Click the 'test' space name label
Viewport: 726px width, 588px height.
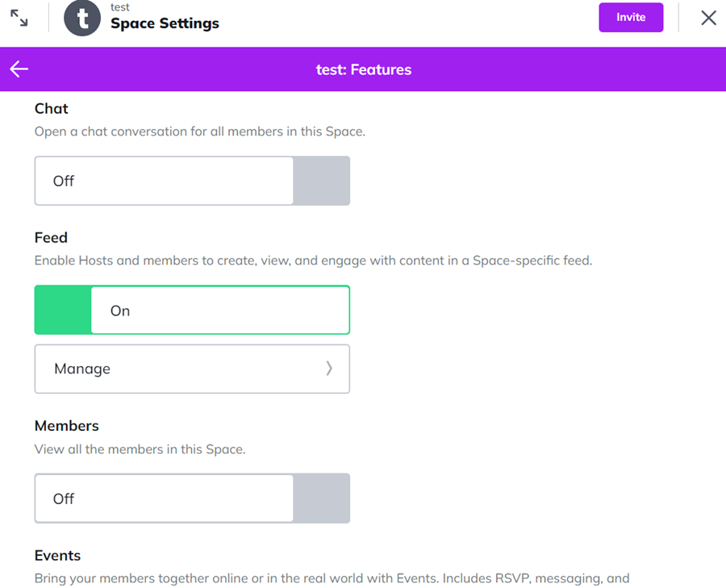click(x=120, y=7)
